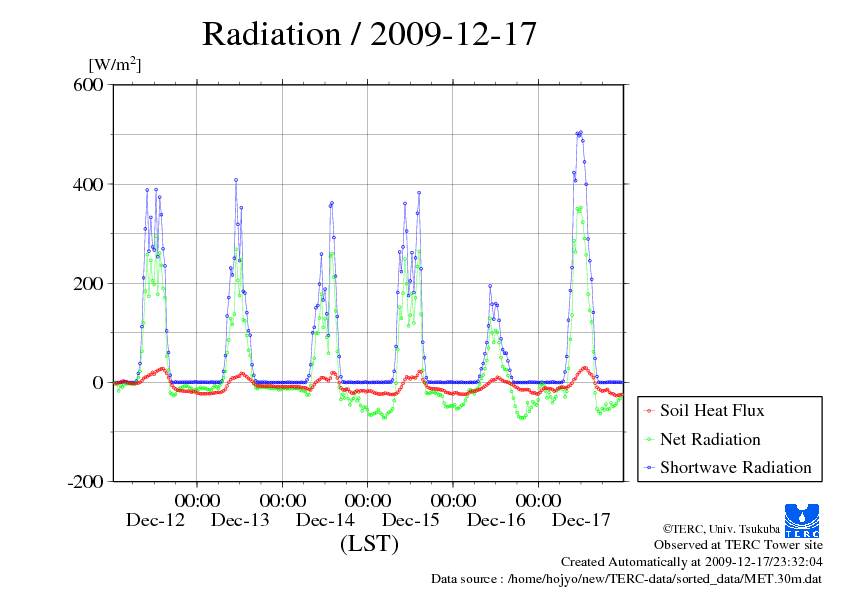This screenshot has width=842, height=595.
Task: Click the Dec-16 shortwave radiation peak point
Action: pos(490,286)
